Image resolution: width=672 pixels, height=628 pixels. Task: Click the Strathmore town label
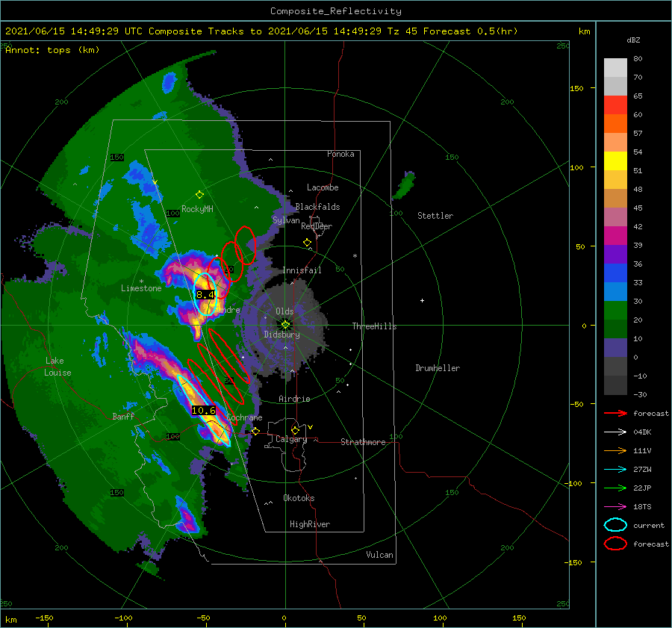(363, 442)
